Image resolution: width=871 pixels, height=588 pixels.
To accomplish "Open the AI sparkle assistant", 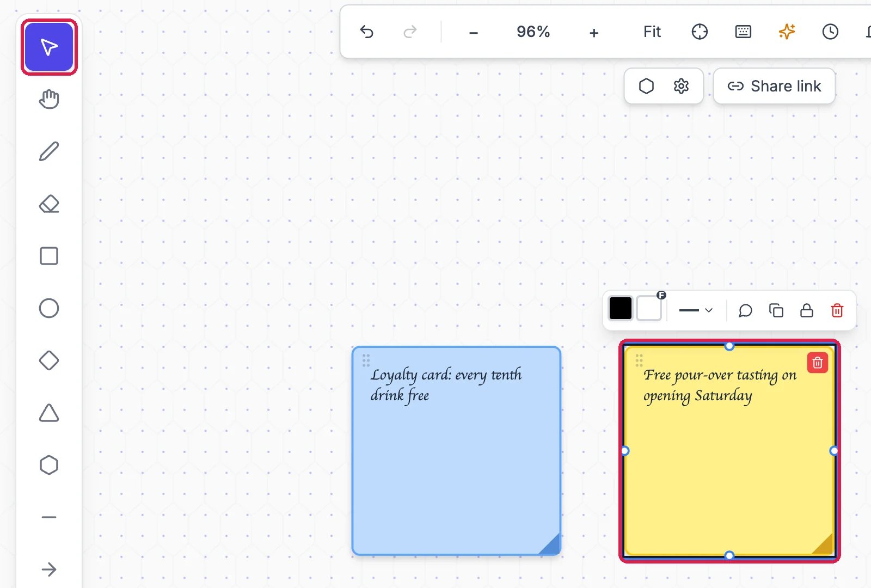I will pyautogui.click(x=787, y=32).
